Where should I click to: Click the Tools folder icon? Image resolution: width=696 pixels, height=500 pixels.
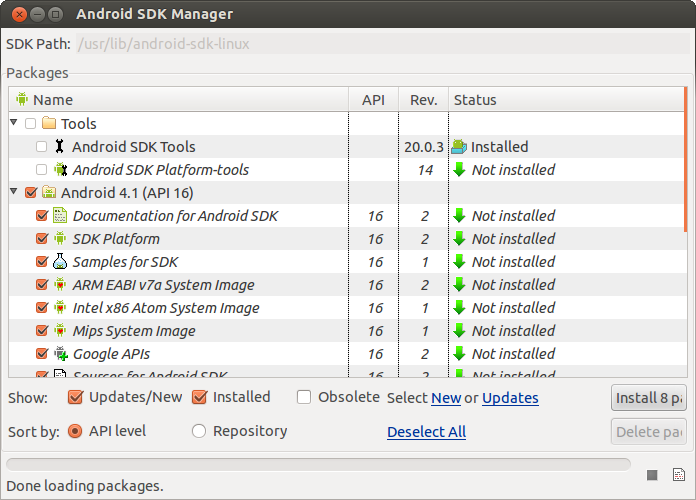(x=49, y=123)
